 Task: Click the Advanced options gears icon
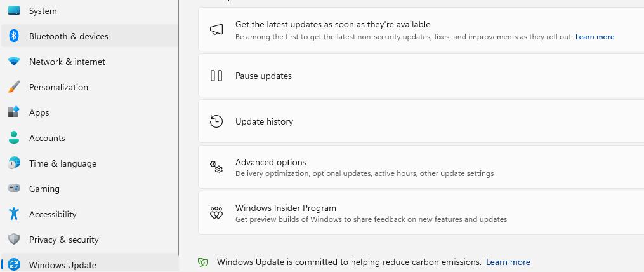[216, 167]
